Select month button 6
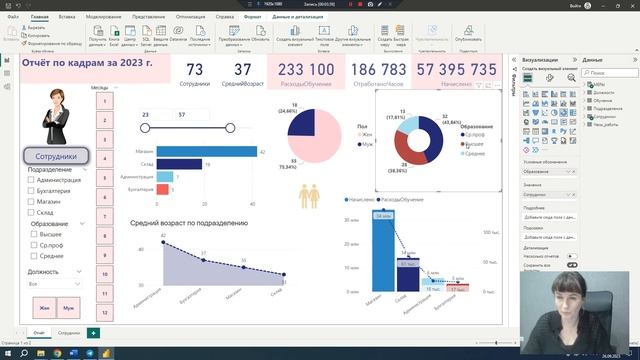Viewport: 640px width, 360px height. 105,197
